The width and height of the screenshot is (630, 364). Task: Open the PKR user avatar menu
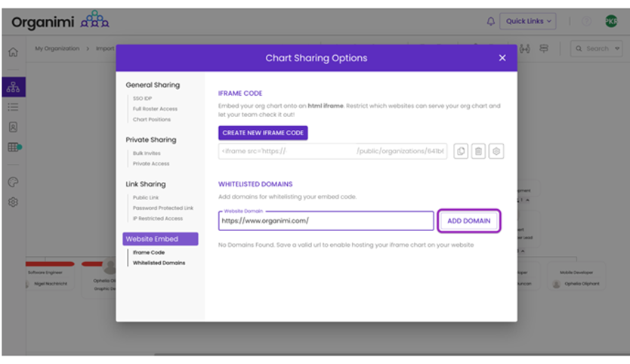click(610, 21)
